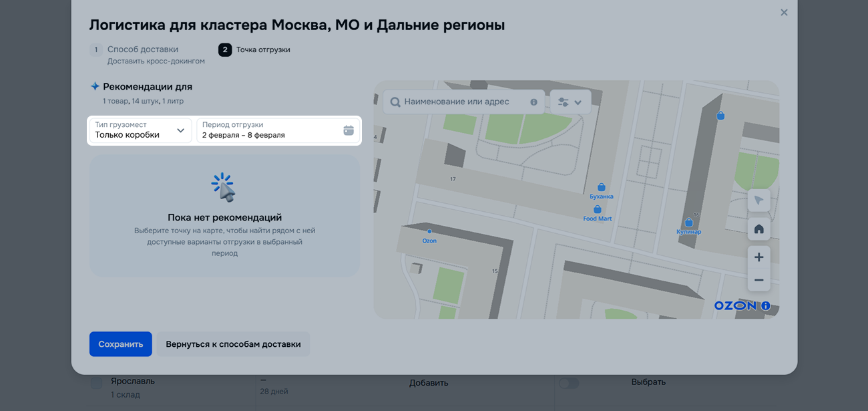Open the Период отгрузки date picker
Image resolution: width=868 pixels, height=411 pixels.
[270, 130]
